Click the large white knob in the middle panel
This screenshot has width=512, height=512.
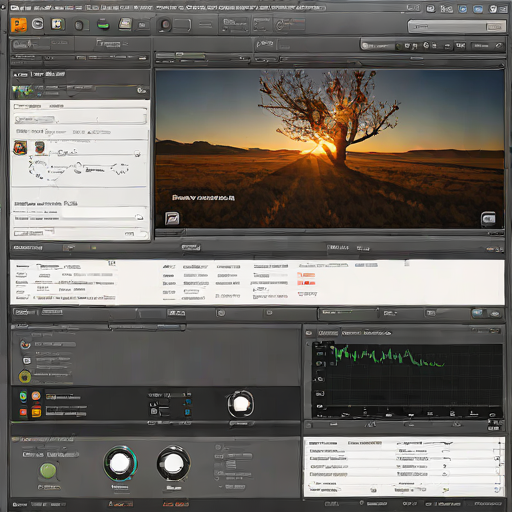[x=241, y=404]
